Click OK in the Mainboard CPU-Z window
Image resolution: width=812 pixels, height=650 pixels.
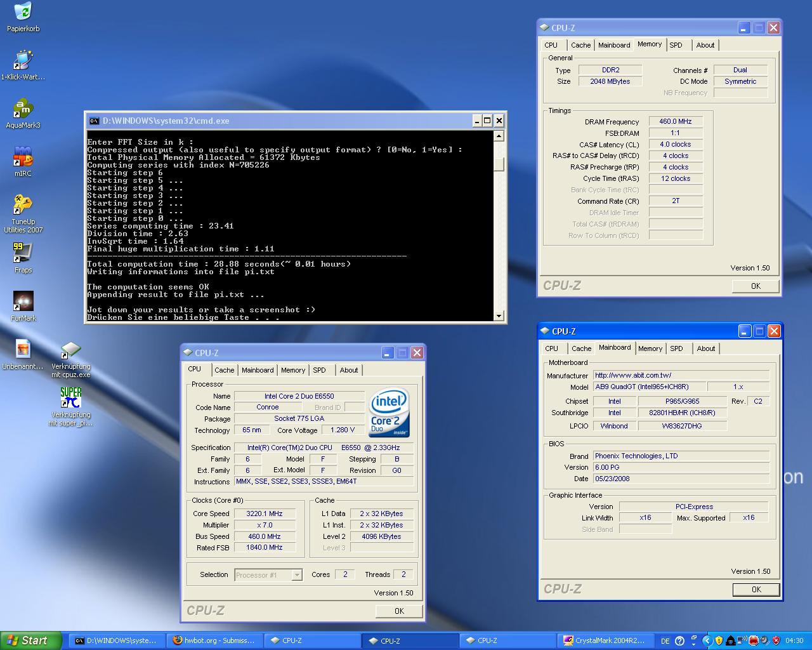(x=756, y=589)
